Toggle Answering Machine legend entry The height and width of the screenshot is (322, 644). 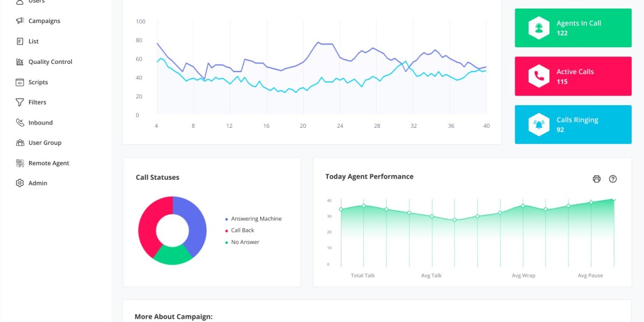point(255,219)
